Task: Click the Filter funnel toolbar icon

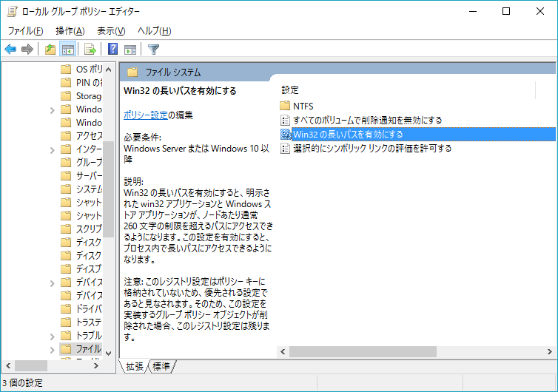Action: [x=153, y=50]
